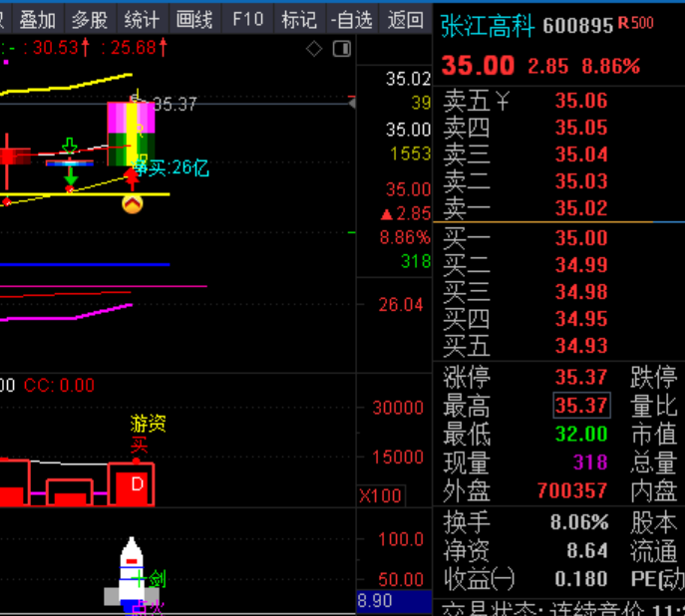Click the green hollow down arrow signal
Screen dimensions: 685x616
tap(70, 146)
